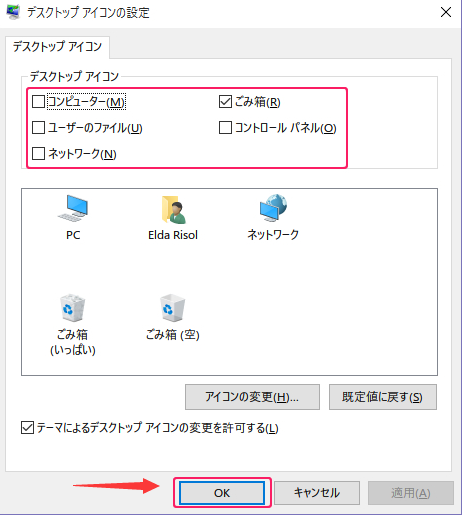Close the デスクトップ アイコンの設定 dialog

(446, 12)
